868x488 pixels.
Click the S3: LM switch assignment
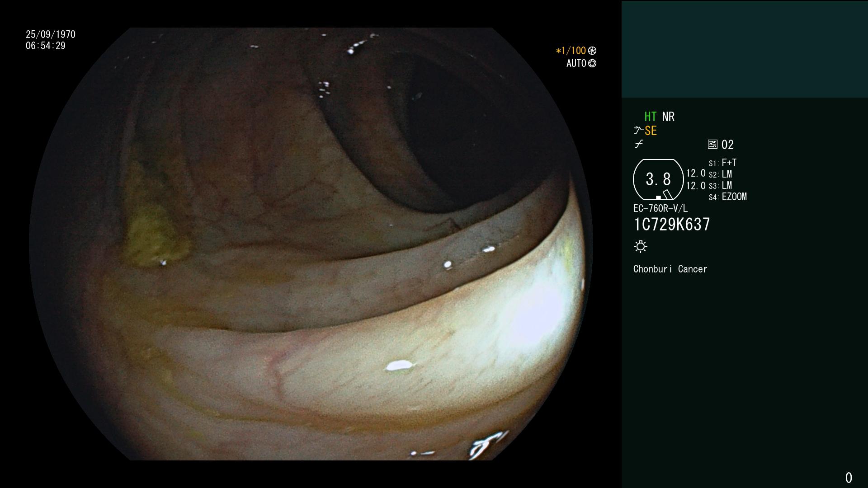click(x=721, y=185)
